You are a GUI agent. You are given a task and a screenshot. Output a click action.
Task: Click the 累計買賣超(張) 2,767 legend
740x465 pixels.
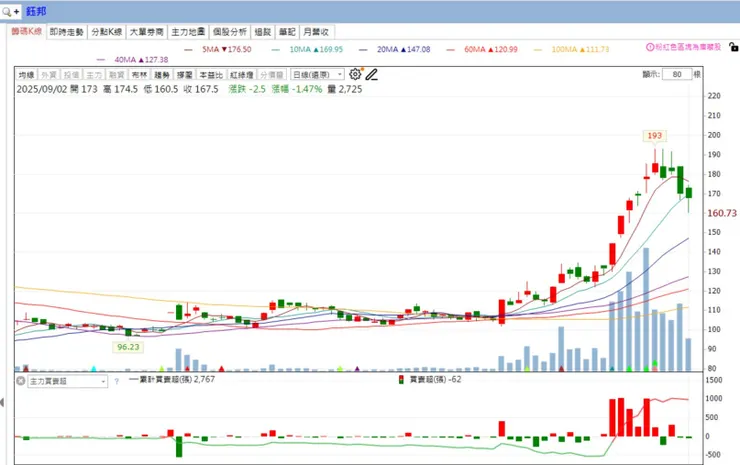coord(172,380)
